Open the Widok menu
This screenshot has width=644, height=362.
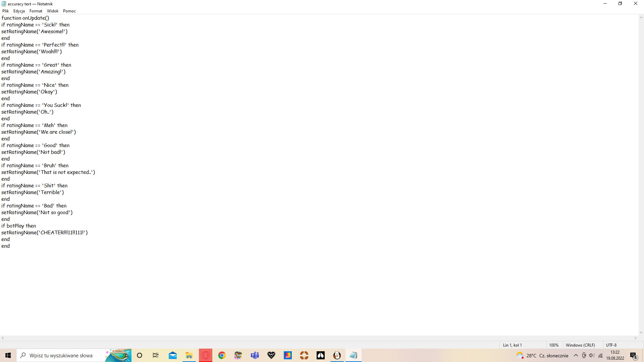[x=53, y=11]
